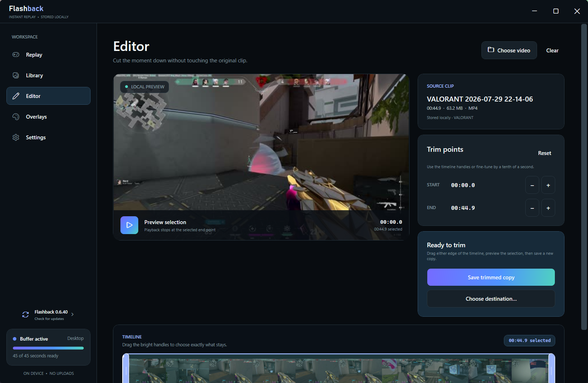The height and width of the screenshot is (383, 588).
Task: Click the 'Buffer active' status label
Action: point(34,339)
